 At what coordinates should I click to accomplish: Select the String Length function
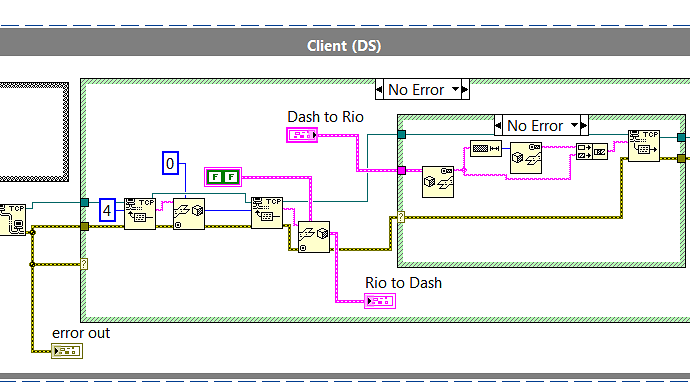[486, 148]
